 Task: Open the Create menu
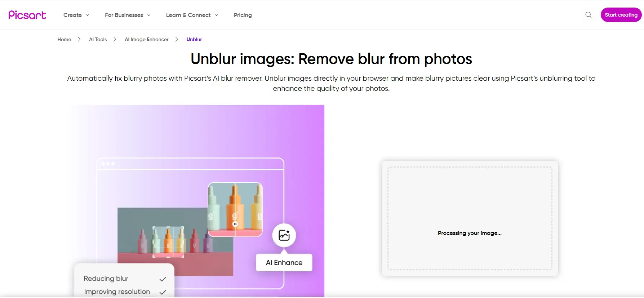tap(76, 15)
